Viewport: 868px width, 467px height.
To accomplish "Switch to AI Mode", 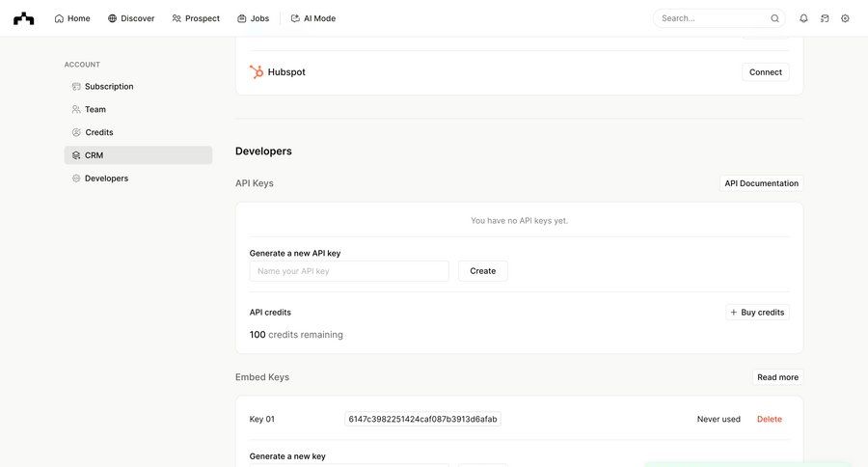I will click(313, 18).
